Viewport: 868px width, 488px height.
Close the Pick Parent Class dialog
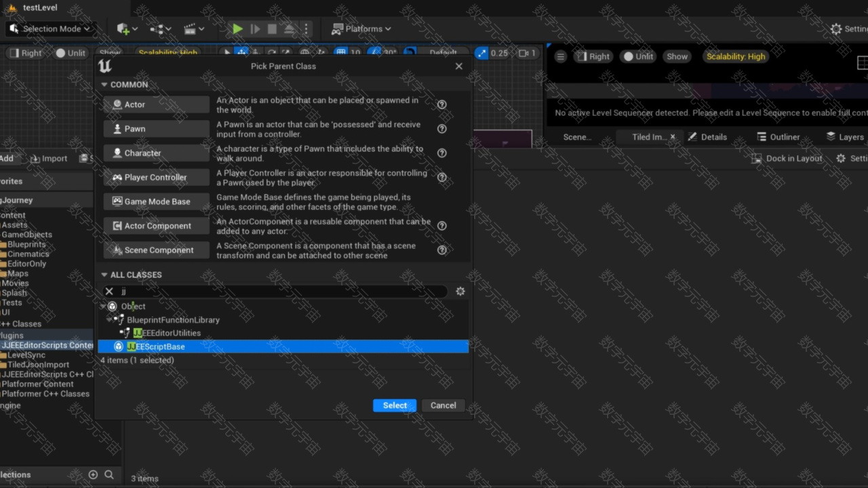coord(459,66)
